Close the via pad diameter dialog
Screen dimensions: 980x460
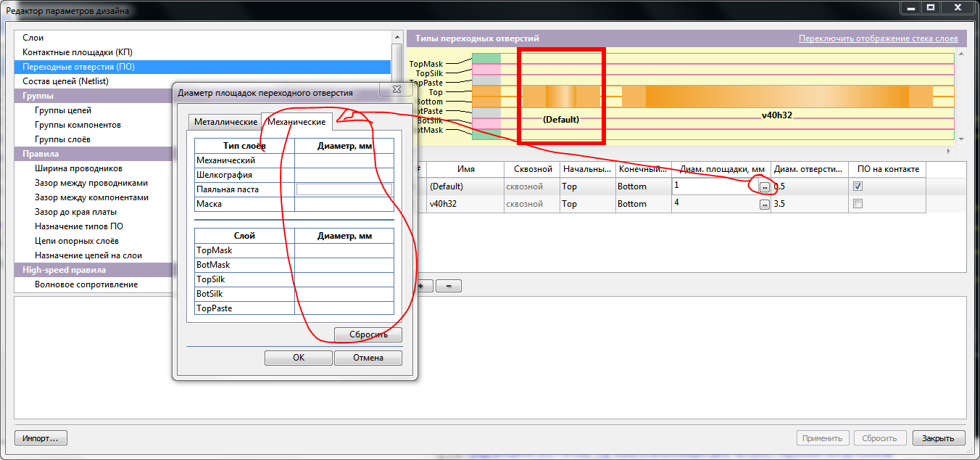396,89
